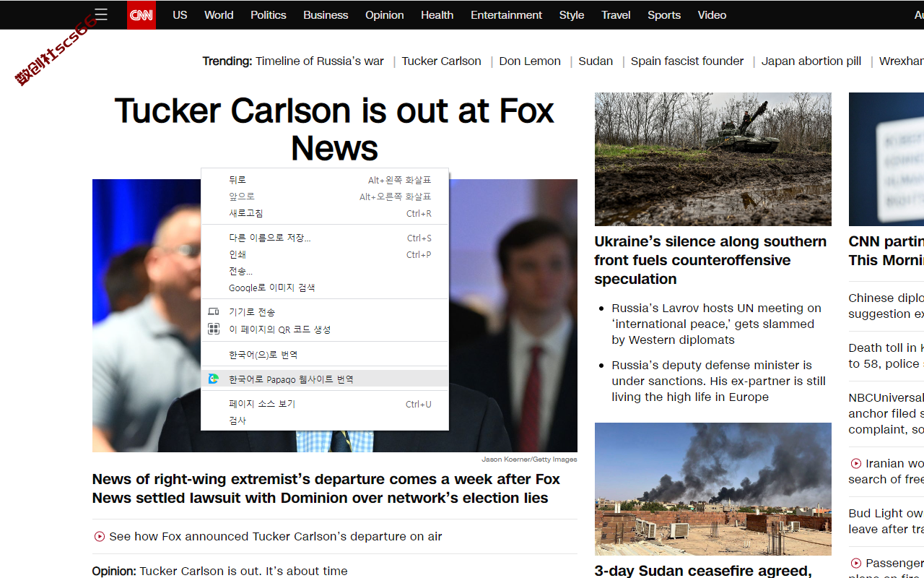Image resolution: width=924 pixels, height=578 pixels.
Task: Click the QR code icon in context menu
Action: pos(214,329)
